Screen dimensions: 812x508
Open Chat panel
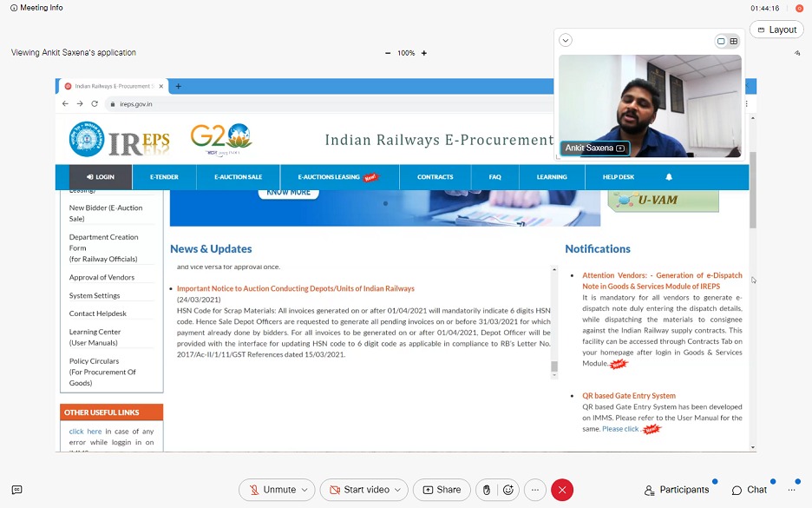tap(750, 490)
